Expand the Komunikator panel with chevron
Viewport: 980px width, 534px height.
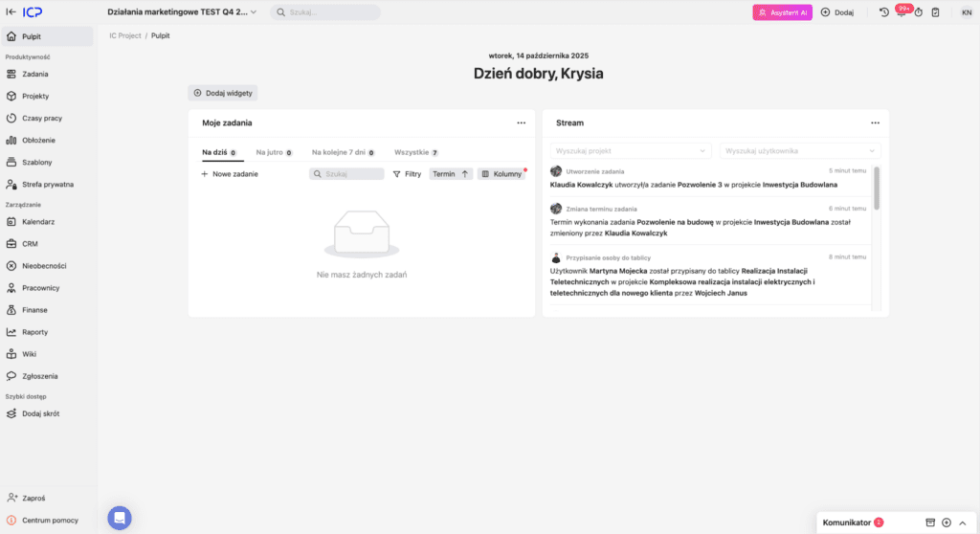tap(963, 523)
